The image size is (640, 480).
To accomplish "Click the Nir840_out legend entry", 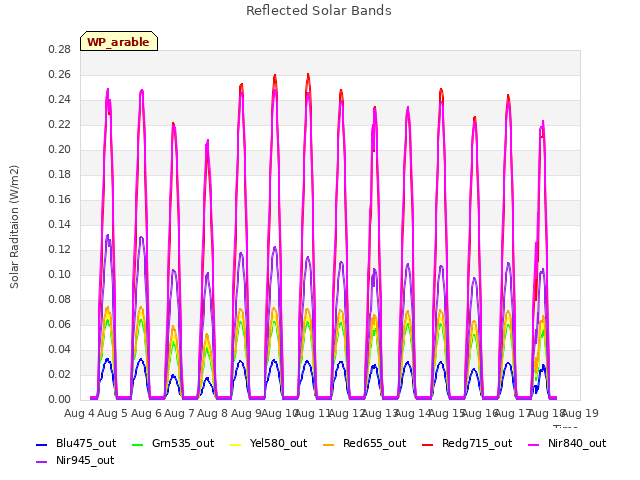I will click(567, 443).
